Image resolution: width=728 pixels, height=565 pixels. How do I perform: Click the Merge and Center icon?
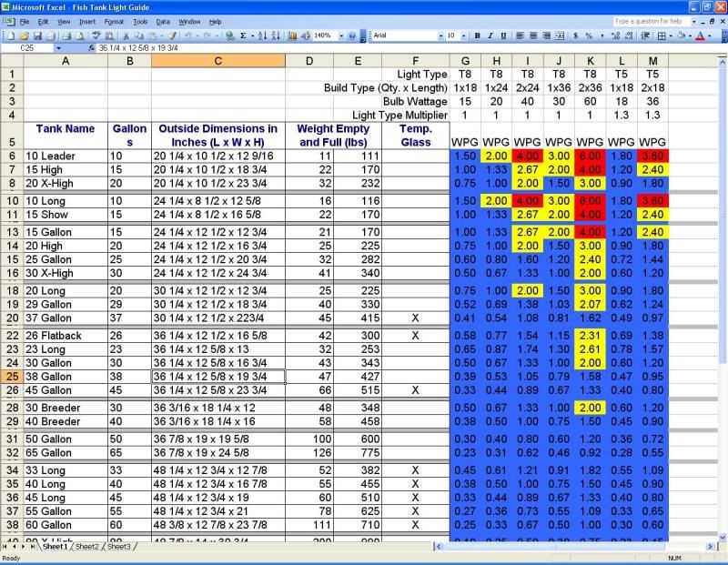click(x=559, y=35)
